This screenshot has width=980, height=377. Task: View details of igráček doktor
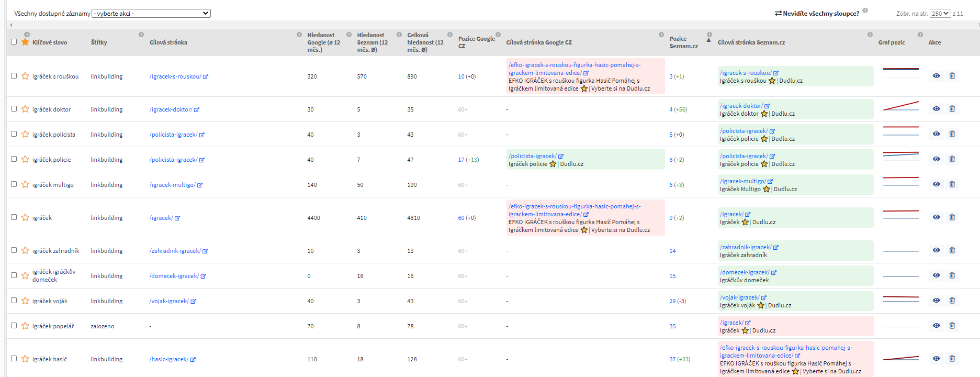936,109
